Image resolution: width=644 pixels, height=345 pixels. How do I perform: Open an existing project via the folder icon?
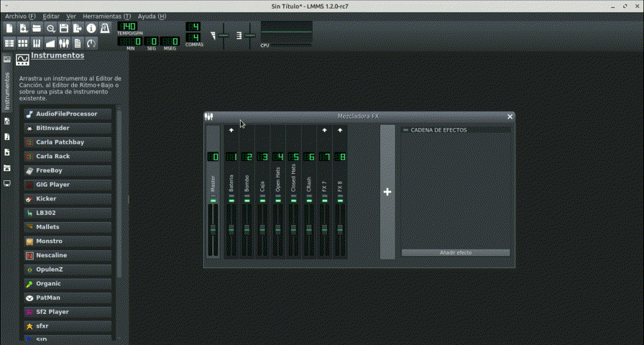(37, 28)
